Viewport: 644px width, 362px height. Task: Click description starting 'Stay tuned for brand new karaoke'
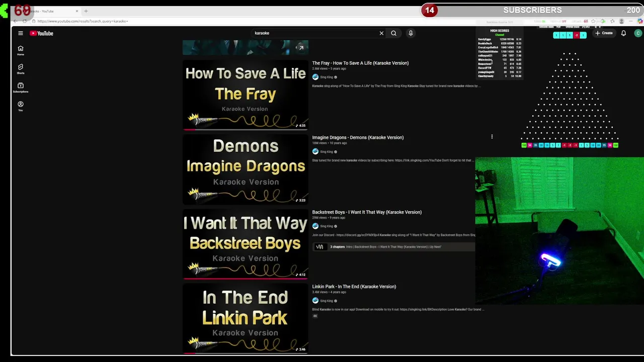[393, 160]
